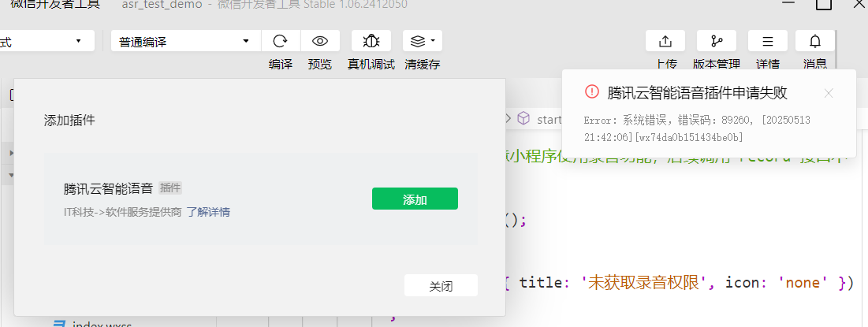Open the 了解详情 link
This screenshot has height=327, width=868.
208,212
